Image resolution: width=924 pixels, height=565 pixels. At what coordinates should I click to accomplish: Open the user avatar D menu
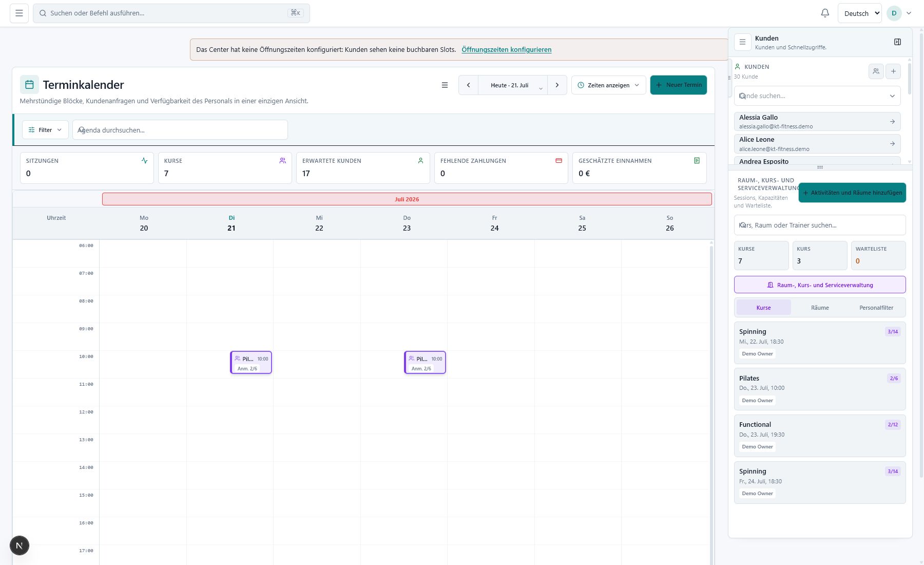[x=894, y=13]
